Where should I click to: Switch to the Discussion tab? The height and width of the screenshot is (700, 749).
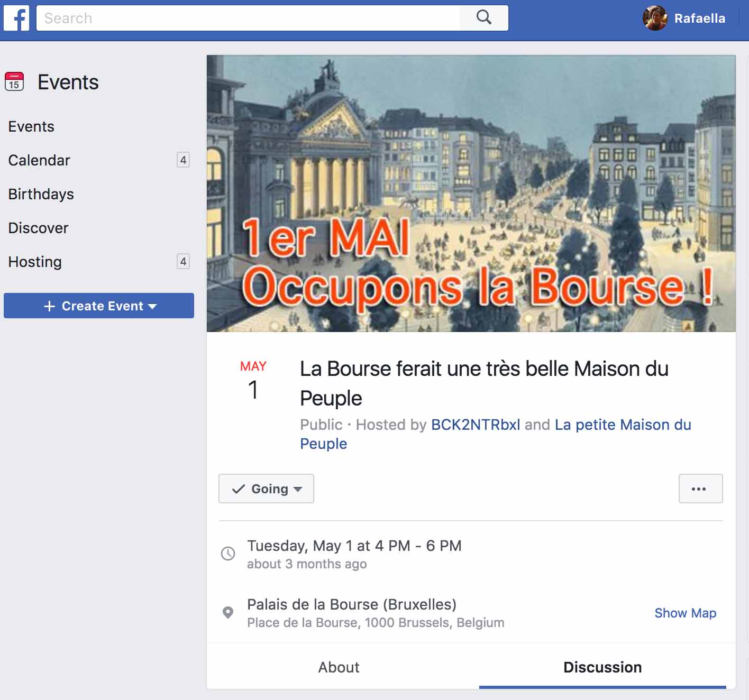pyautogui.click(x=602, y=667)
